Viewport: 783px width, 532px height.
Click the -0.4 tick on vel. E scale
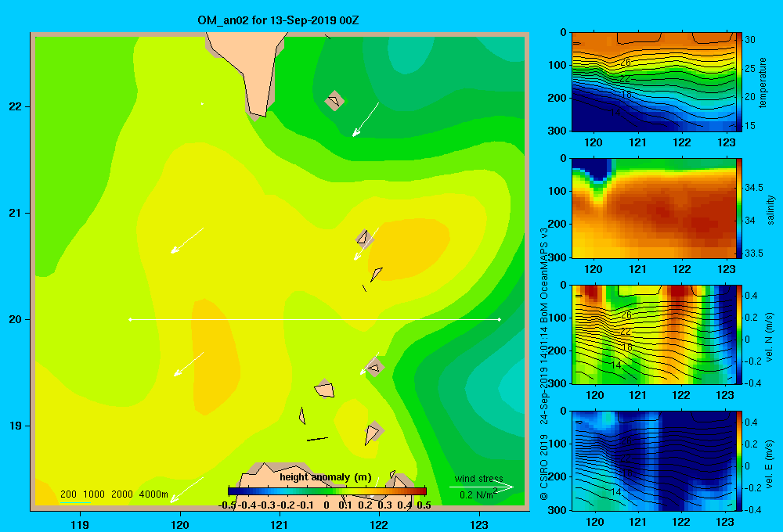[x=752, y=509]
